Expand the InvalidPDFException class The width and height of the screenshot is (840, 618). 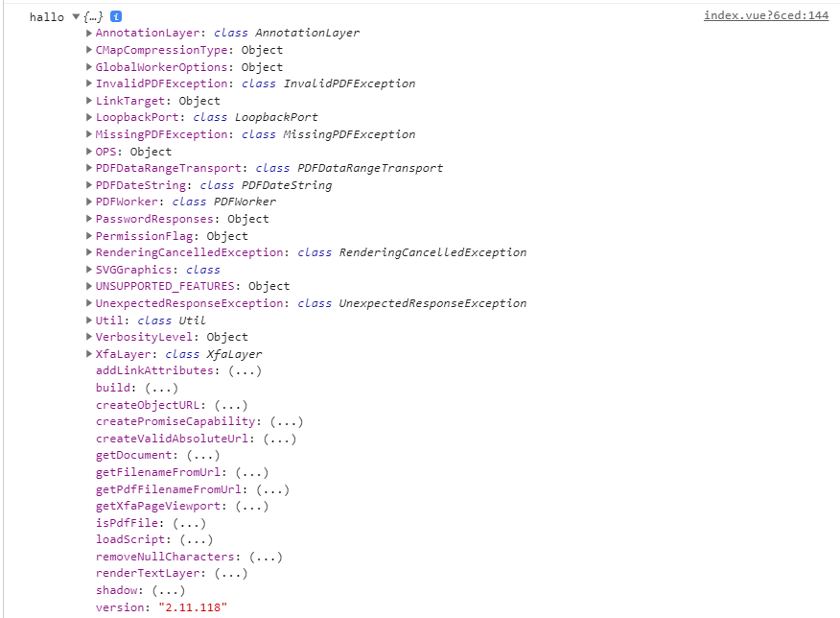coord(88,83)
